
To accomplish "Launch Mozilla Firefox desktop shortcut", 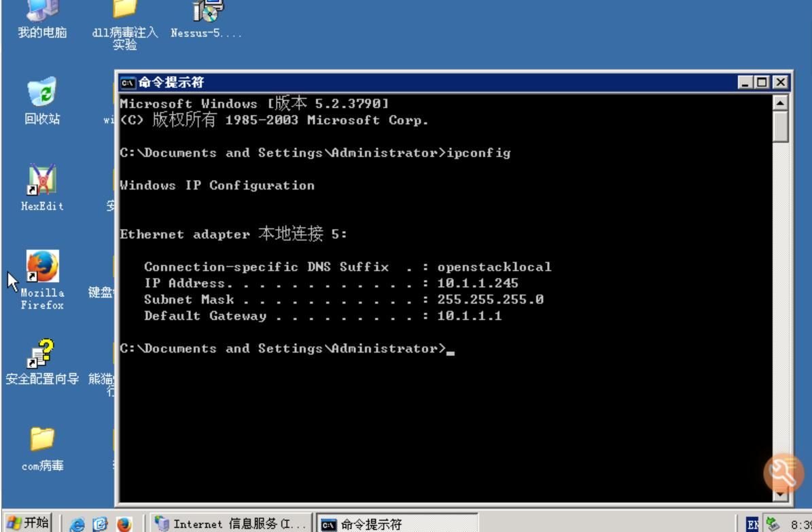I will [x=42, y=280].
